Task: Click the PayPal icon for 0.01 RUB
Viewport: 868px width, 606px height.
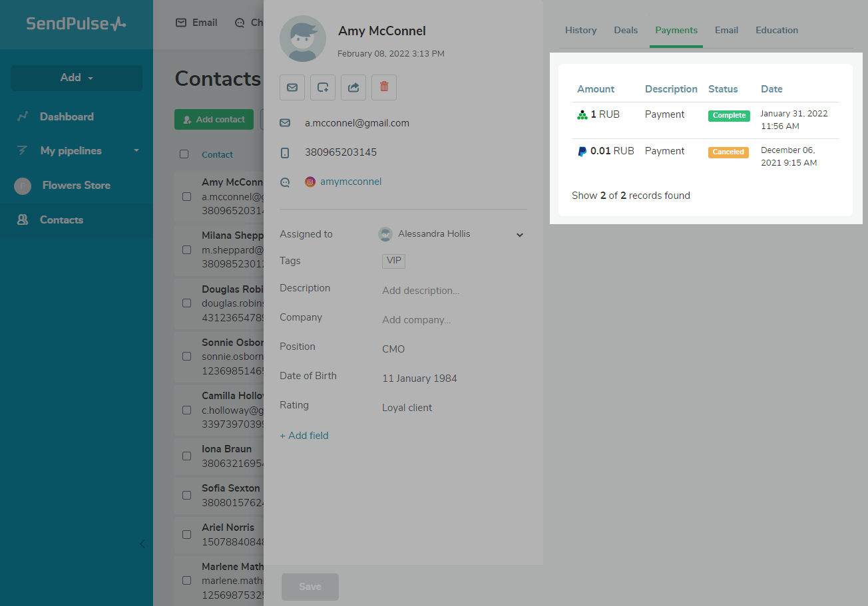Action: click(x=582, y=152)
